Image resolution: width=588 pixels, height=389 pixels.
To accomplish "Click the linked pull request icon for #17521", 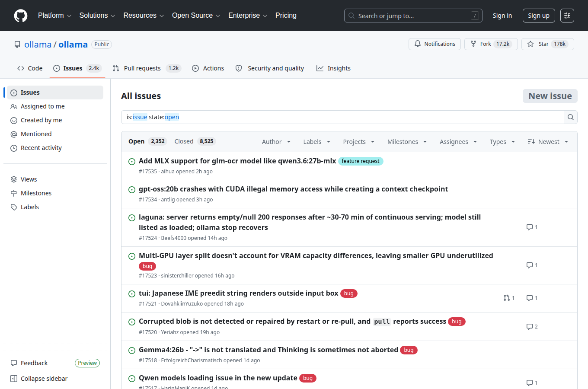I will point(507,298).
